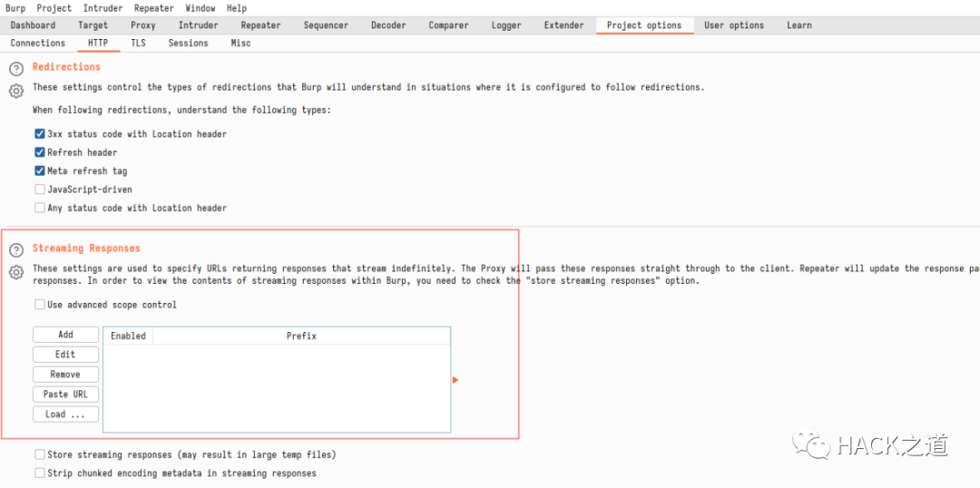
Task: Open the Burp menu
Action: click(x=15, y=8)
